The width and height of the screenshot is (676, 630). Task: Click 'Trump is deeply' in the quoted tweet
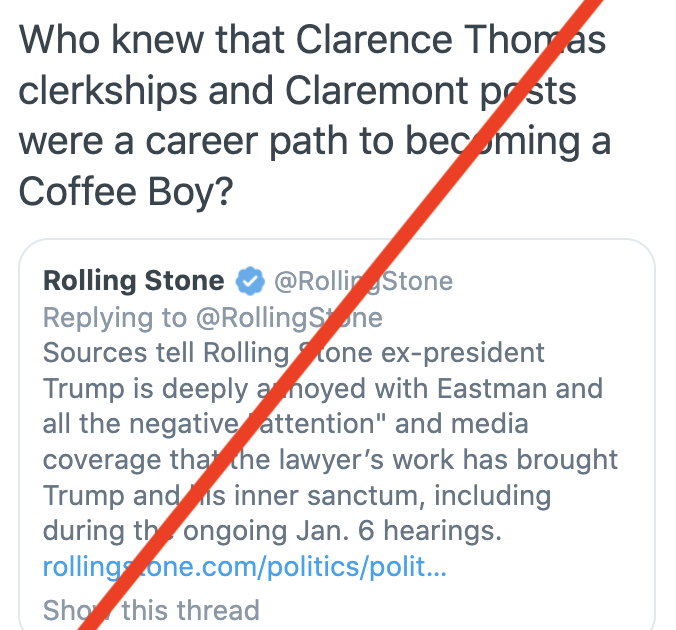[146, 389]
